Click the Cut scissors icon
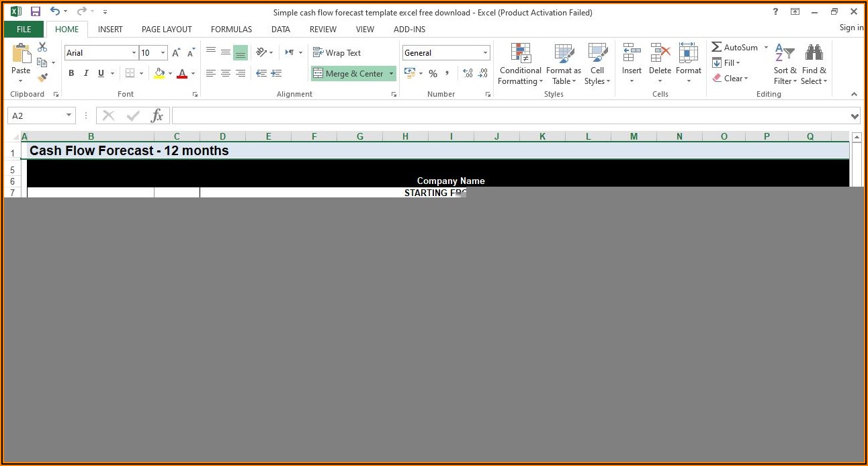 click(x=42, y=47)
